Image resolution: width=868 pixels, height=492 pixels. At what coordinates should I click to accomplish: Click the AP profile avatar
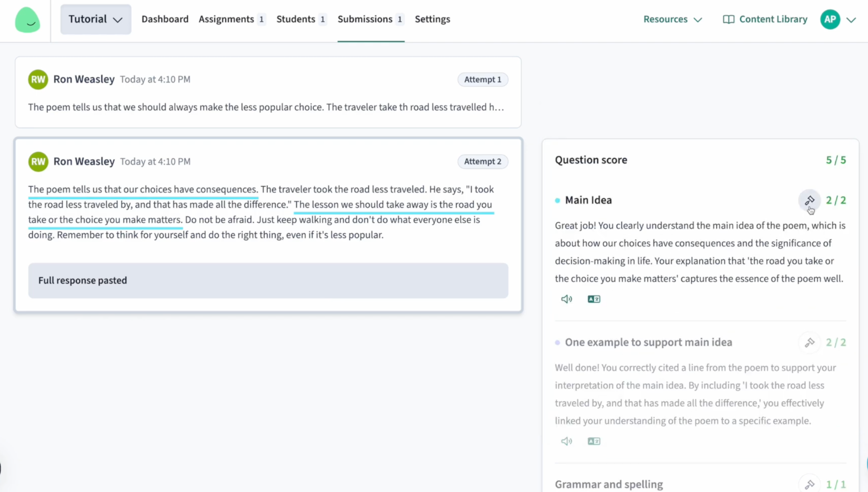pos(830,20)
